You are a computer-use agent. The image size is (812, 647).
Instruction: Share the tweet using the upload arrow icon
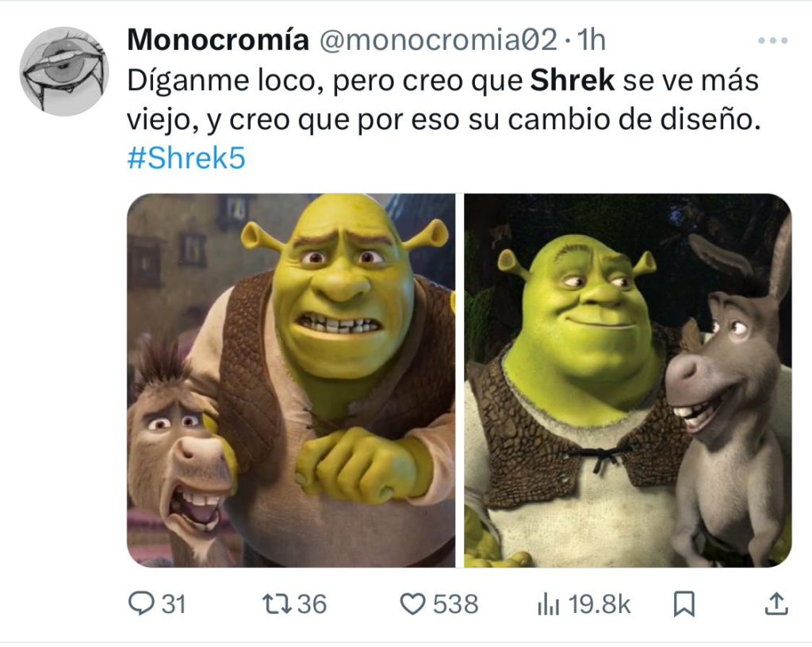776,604
